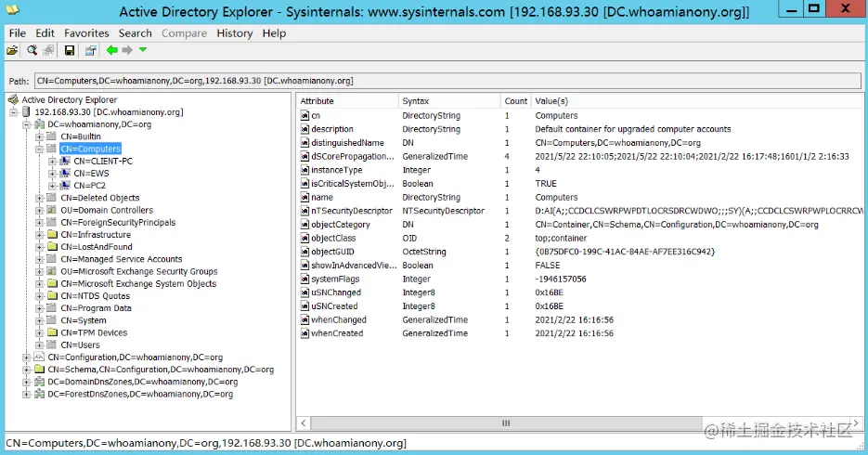Click the CN=Schema folder icon
Screen dimensions: 868x455
click(39, 370)
